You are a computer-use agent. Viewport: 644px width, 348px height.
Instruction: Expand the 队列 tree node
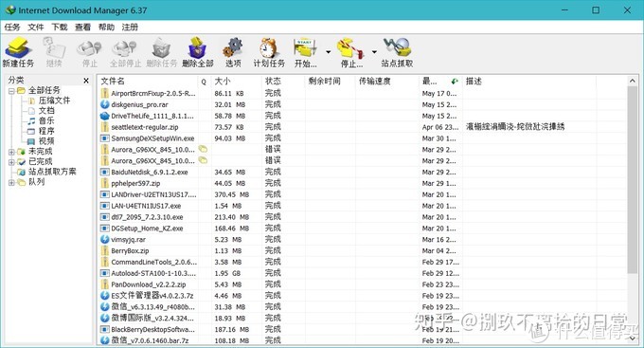11,182
